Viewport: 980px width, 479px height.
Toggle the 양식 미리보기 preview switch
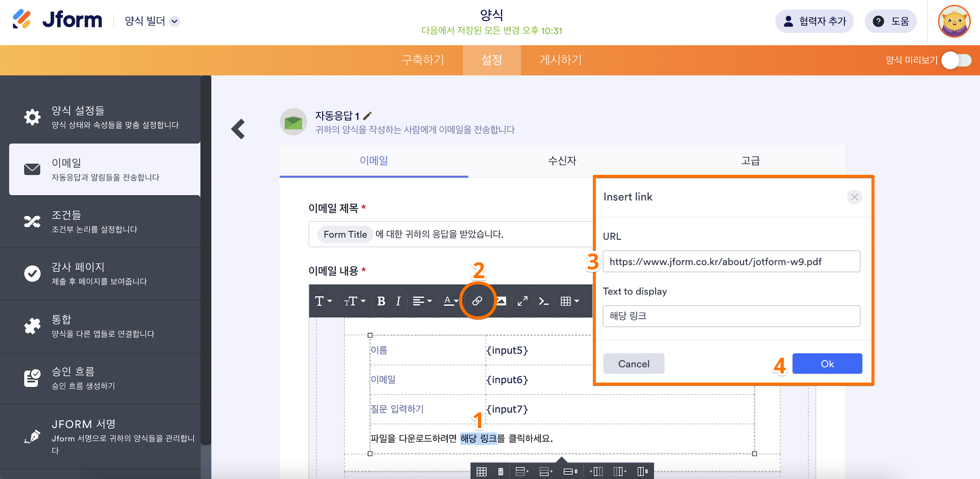(956, 60)
